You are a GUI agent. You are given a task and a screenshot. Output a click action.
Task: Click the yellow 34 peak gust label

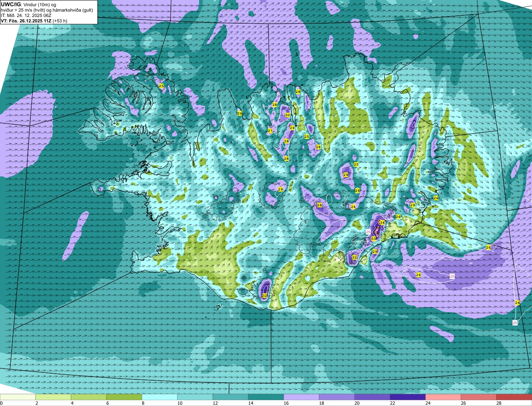point(382,223)
